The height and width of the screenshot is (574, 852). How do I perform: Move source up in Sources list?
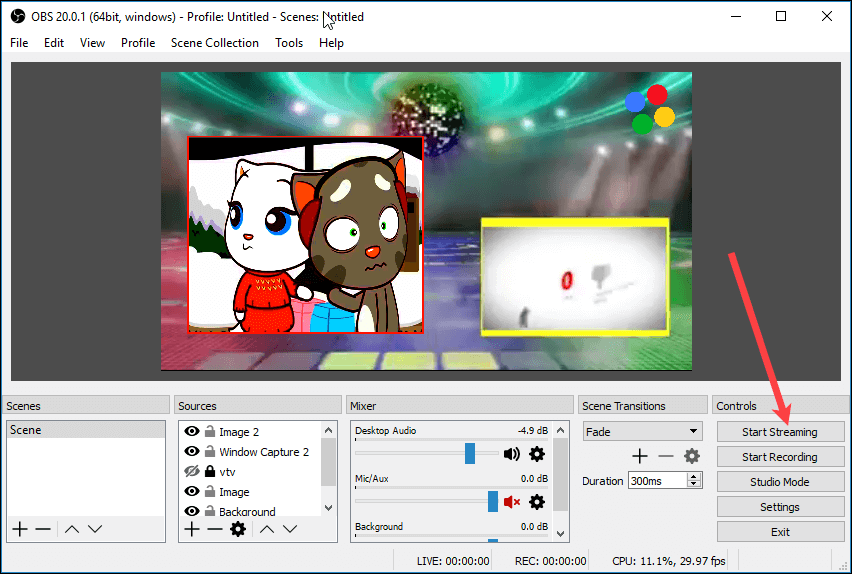click(x=267, y=529)
